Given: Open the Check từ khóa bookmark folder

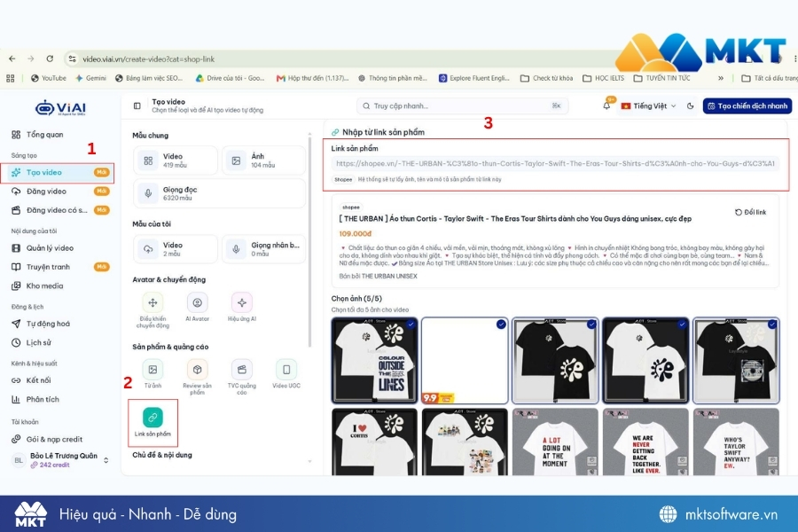Looking at the screenshot, I should coord(546,78).
